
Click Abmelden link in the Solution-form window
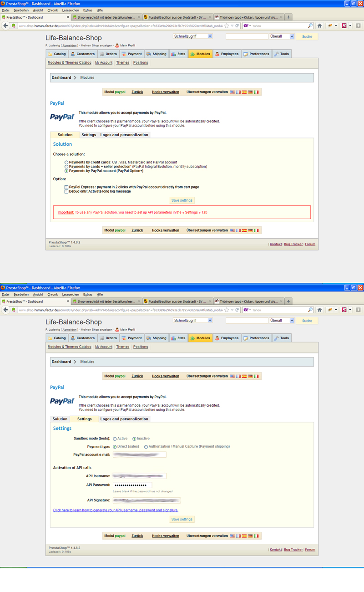70,45
